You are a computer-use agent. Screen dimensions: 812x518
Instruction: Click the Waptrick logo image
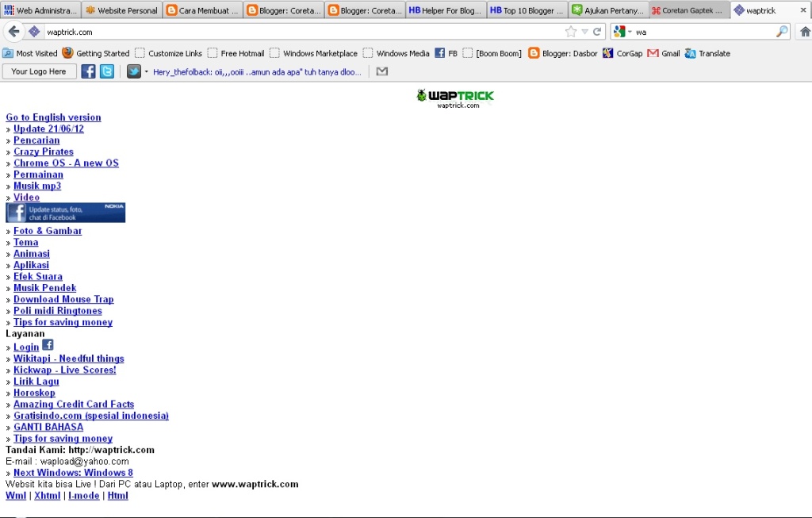[455, 98]
